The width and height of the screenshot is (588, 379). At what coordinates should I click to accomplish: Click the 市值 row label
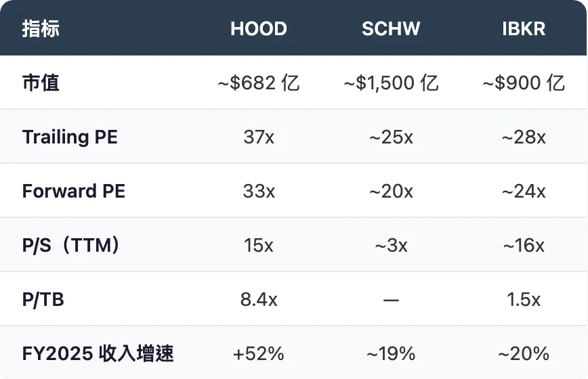[41, 83]
